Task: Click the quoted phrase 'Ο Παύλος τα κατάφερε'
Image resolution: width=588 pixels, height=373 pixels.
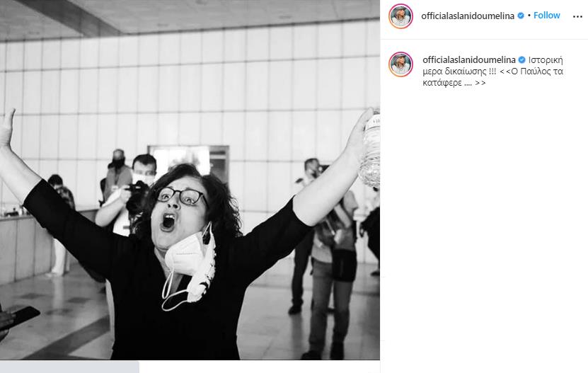Action: 492,77
